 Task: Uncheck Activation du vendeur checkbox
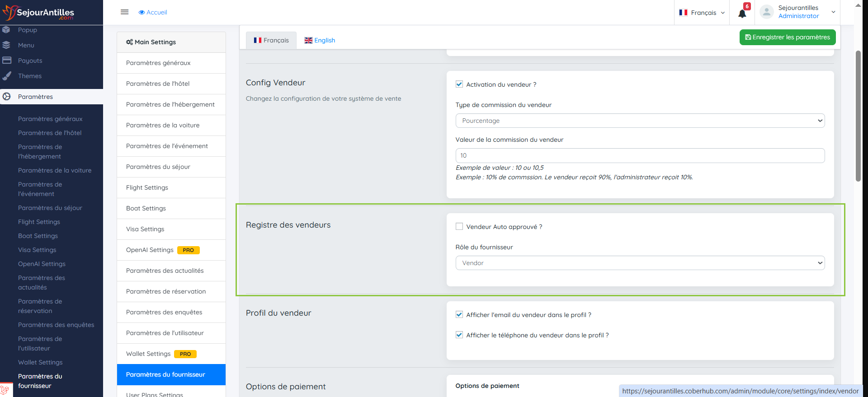[459, 84]
